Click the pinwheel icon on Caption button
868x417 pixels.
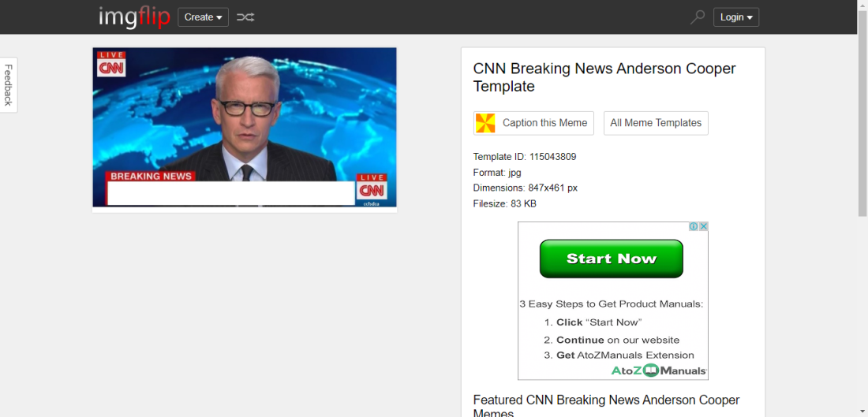click(485, 123)
